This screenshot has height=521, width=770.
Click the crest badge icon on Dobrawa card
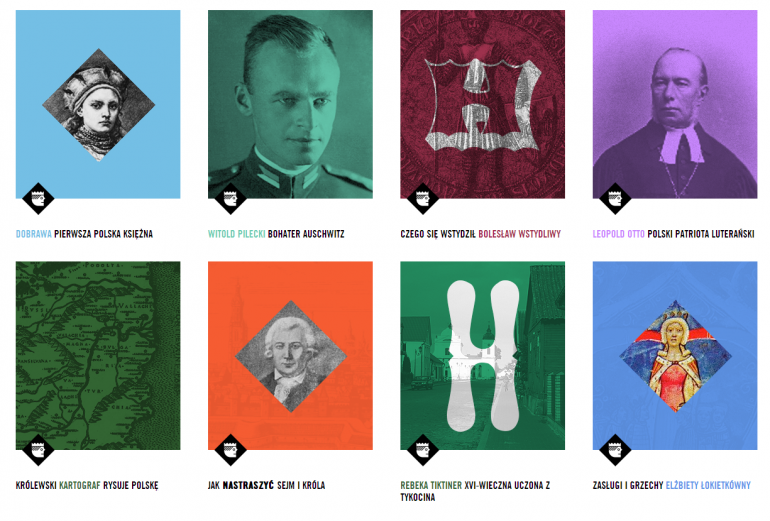(x=38, y=198)
